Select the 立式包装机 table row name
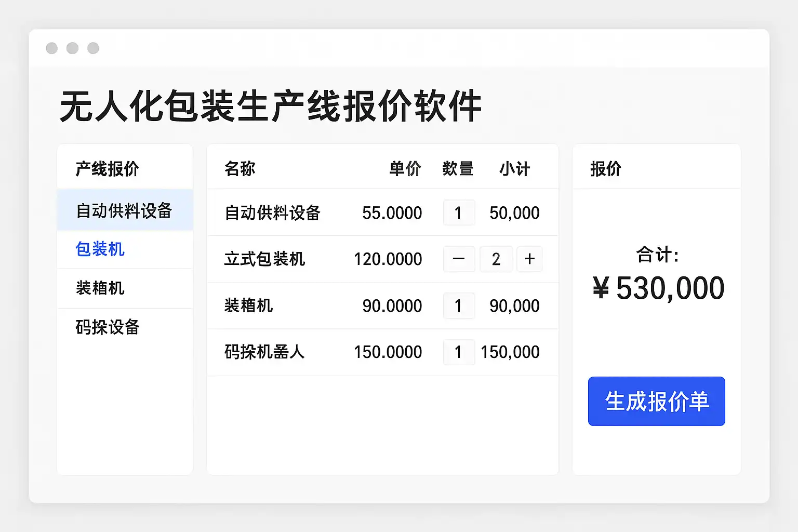Screen dimensions: 798x532 point(264,259)
